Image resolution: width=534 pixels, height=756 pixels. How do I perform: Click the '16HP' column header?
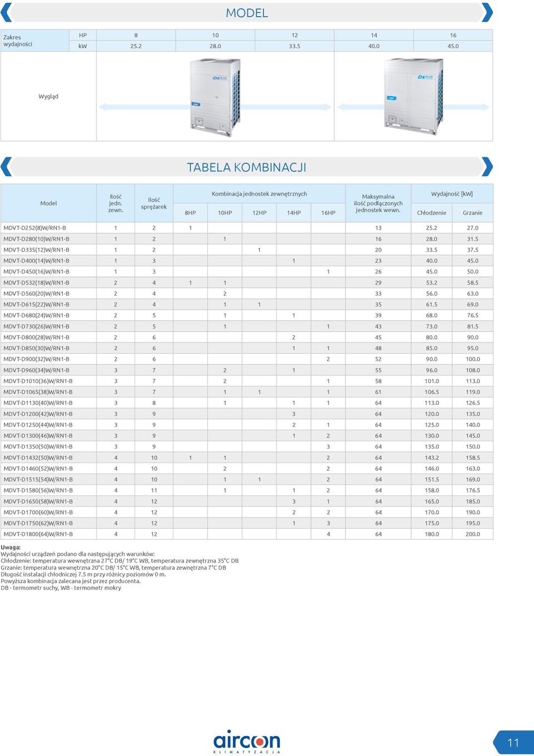coord(328,213)
